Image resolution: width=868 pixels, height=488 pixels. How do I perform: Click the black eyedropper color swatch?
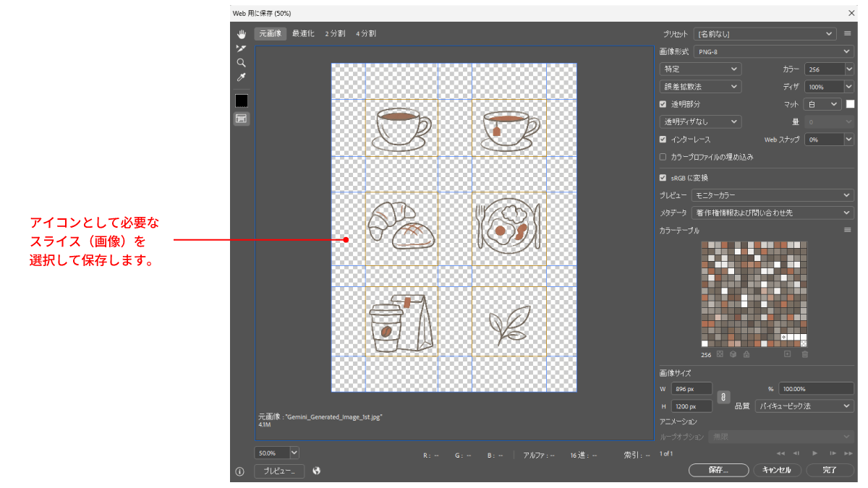pyautogui.click(x=242, y=100)
